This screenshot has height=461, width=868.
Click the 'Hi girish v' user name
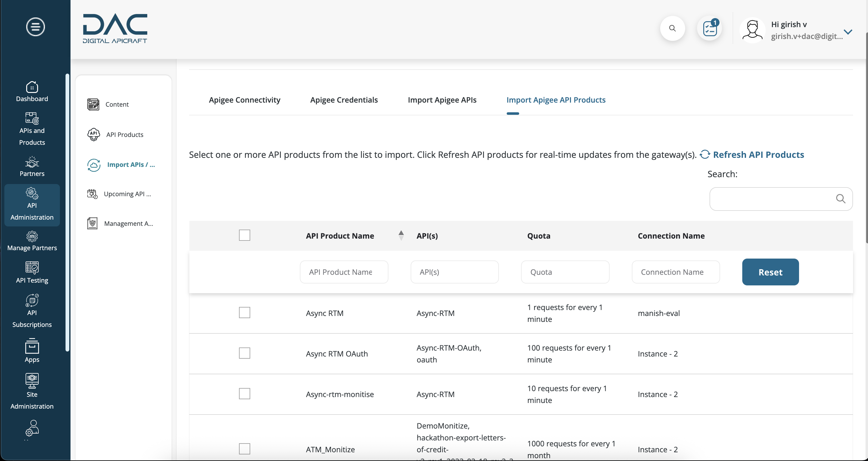[789, 24]
